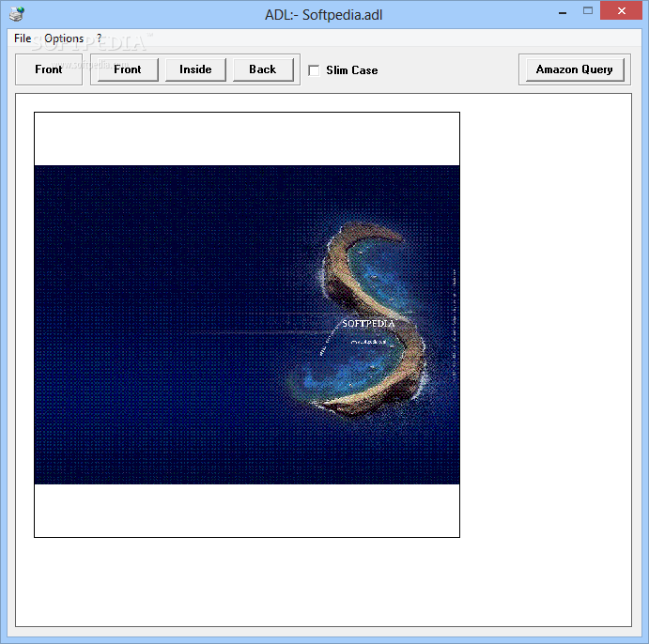Open the Options menu
The height and width of the screenshot is (644, 649).
click(x=64, y=38)
